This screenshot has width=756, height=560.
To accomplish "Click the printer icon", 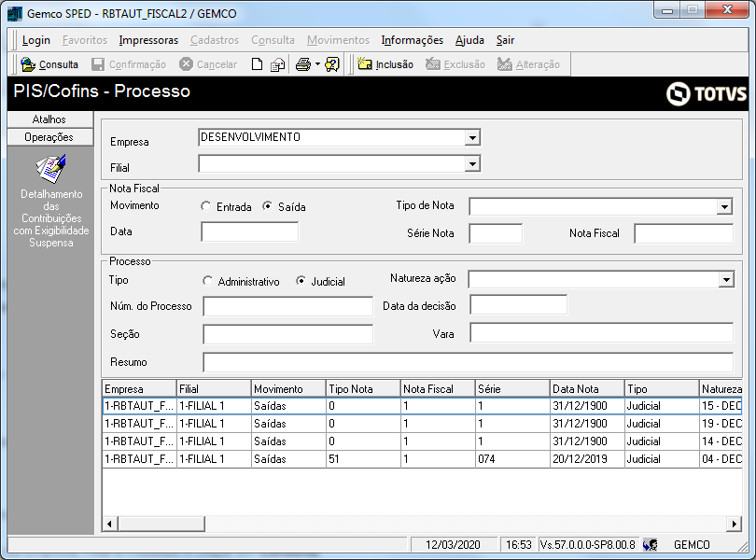I will pyautogui.click(x=302, y=64).
